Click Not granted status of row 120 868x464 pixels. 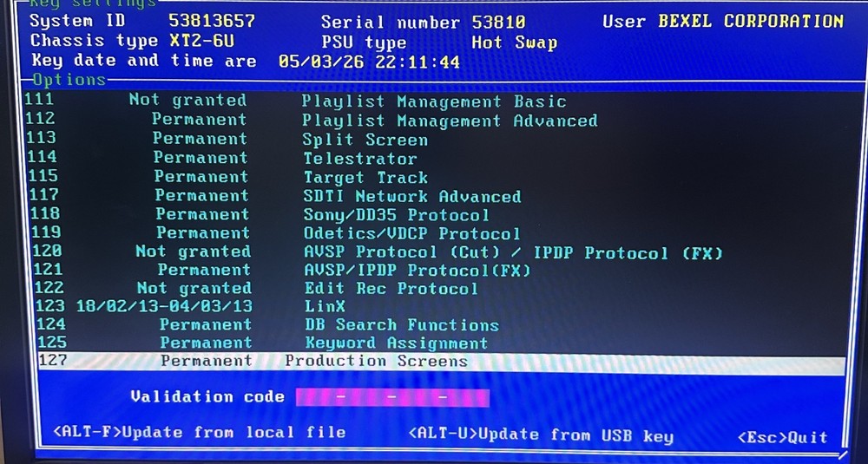tap(194, 252)
